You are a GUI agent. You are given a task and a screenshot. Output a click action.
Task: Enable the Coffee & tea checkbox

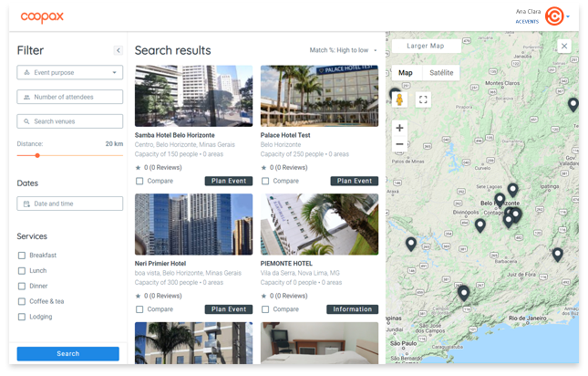22,301
